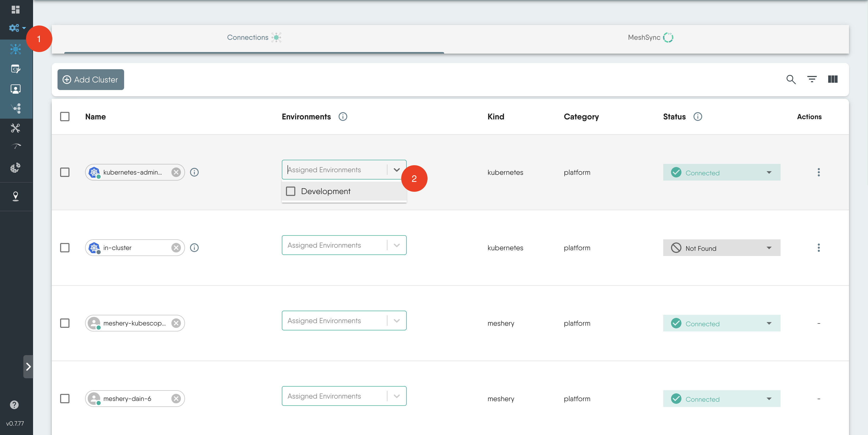
Task: Click the Environments column info icon
Action: pyautogui.click(x=343, y=117)
